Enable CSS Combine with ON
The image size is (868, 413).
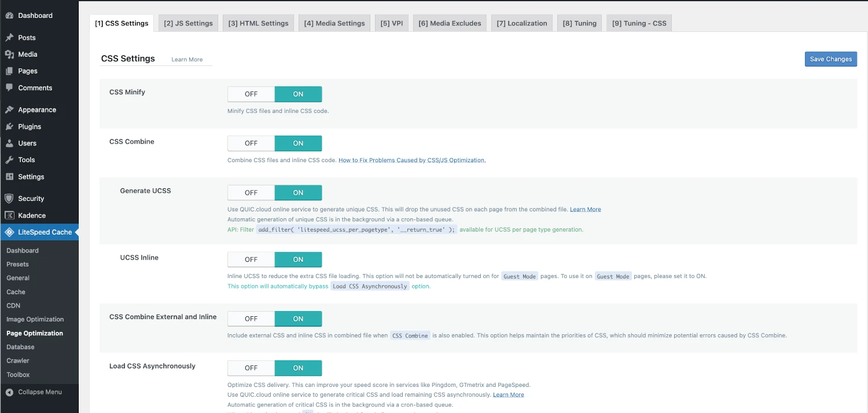[x=298, y=143]
